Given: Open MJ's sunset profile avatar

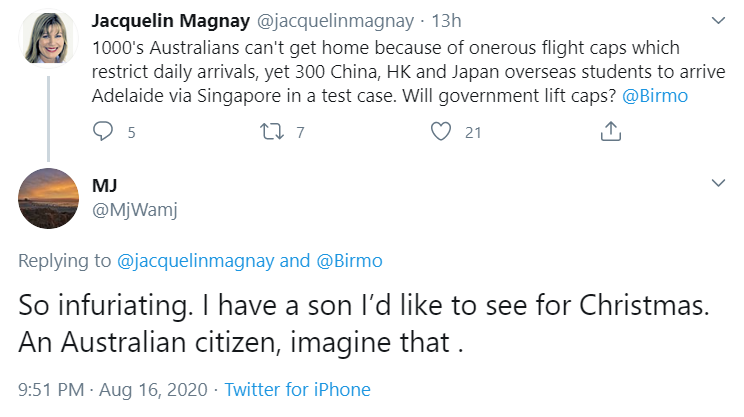Looking at the screenshot, I should pyautogui.click(x=48, y=198).
